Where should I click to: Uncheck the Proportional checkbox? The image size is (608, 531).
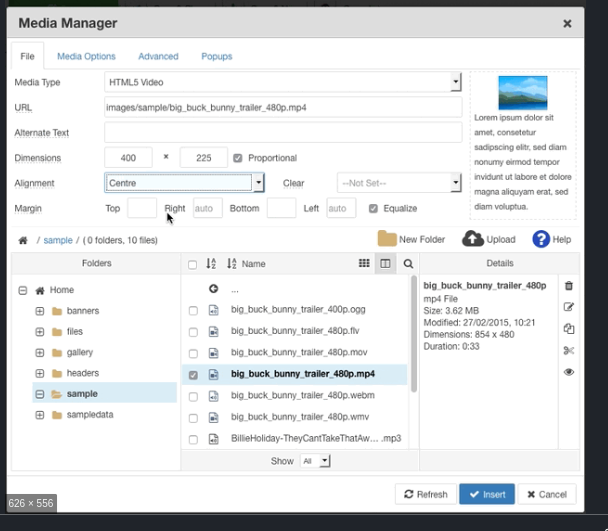pyautogui.click(x=238, y=158)
